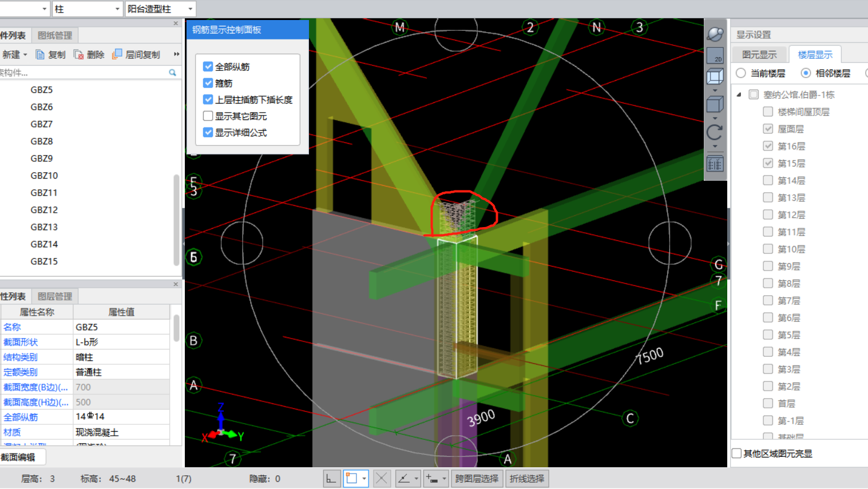Viewport: 868px width, 489px height.
Task: Check the 楼梯间屋顶层 floor checkbox
Action: tap(768, 112)
